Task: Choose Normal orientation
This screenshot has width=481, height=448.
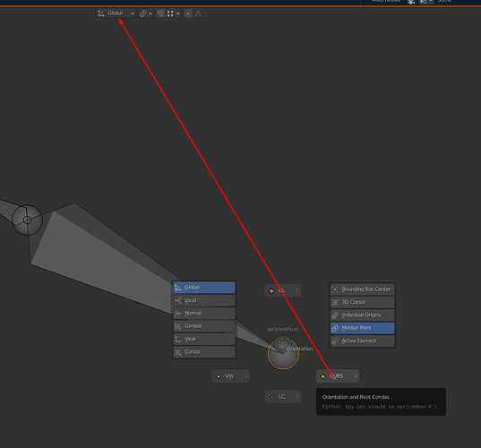Action: 204,314
